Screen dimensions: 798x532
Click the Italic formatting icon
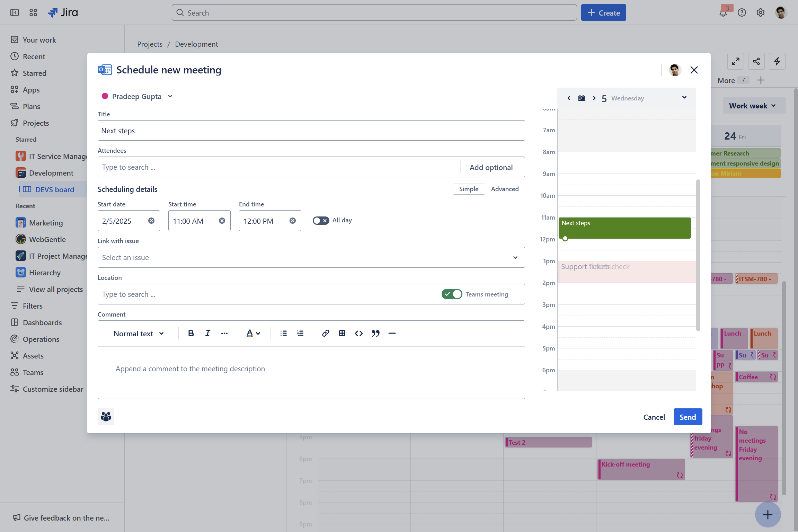207,333
